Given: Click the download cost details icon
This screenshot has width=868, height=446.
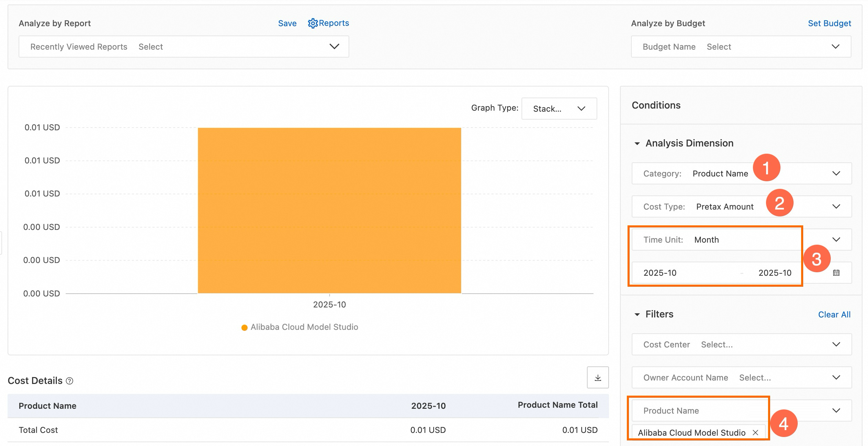Looking at the screenshot, I should [x=598, y=378].
